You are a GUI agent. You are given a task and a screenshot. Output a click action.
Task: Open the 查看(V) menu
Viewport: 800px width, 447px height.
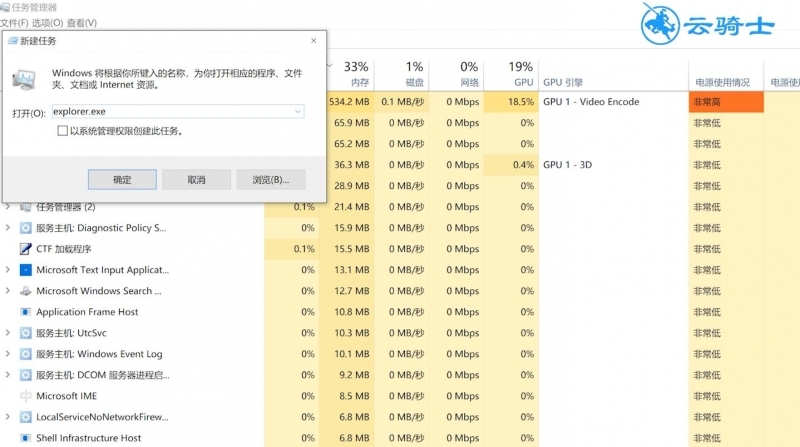[82, 23]
